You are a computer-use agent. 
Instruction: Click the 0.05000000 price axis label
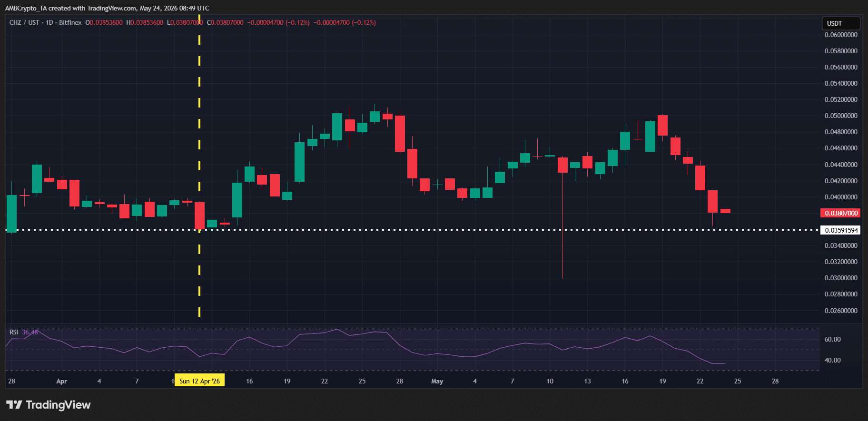coord(840,116)
